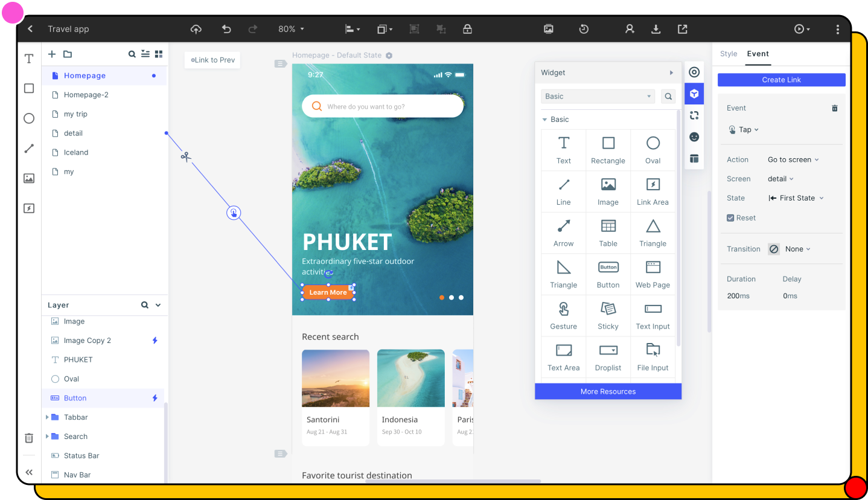868x500 pixels.
Task: Expand the Tabbar layer group
Action: [48, 417]
